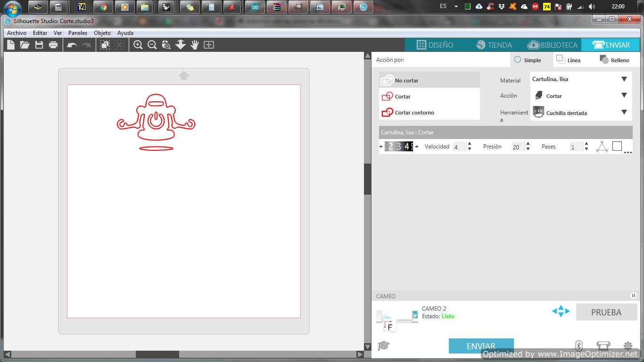Open the Acción dropdown showing Cortar
The image size is (644, 362).
(x=580, y=95)
